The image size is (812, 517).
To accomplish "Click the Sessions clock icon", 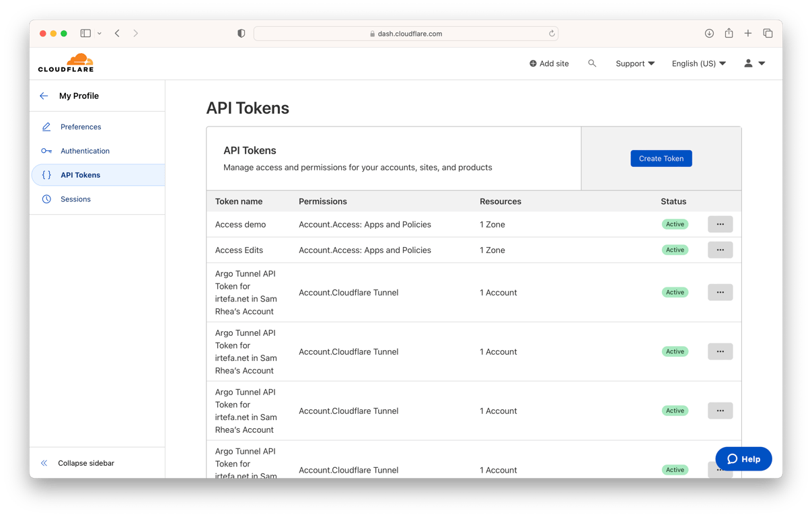I will (x=46, y=199).
